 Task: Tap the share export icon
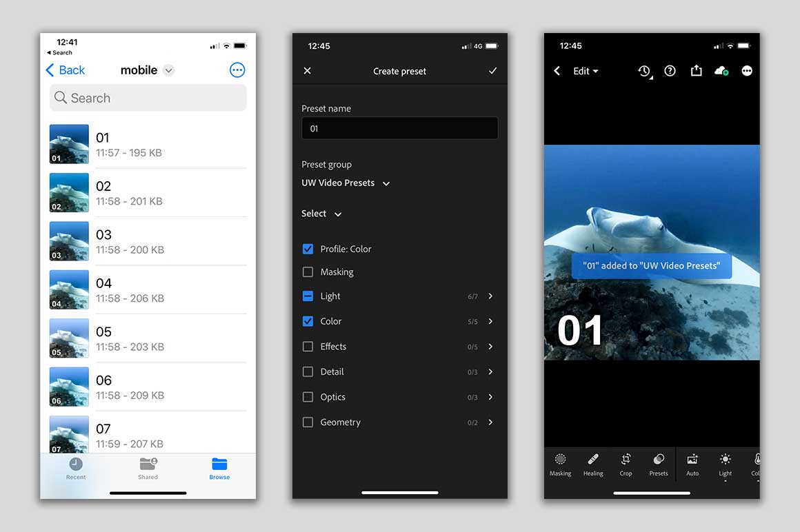[x=696, y=70]
